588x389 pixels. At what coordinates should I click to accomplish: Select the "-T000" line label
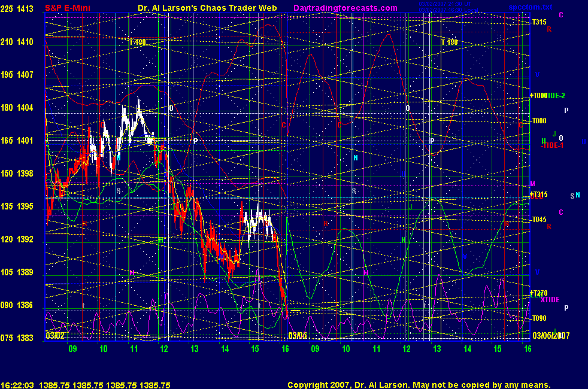click(539, 121)
